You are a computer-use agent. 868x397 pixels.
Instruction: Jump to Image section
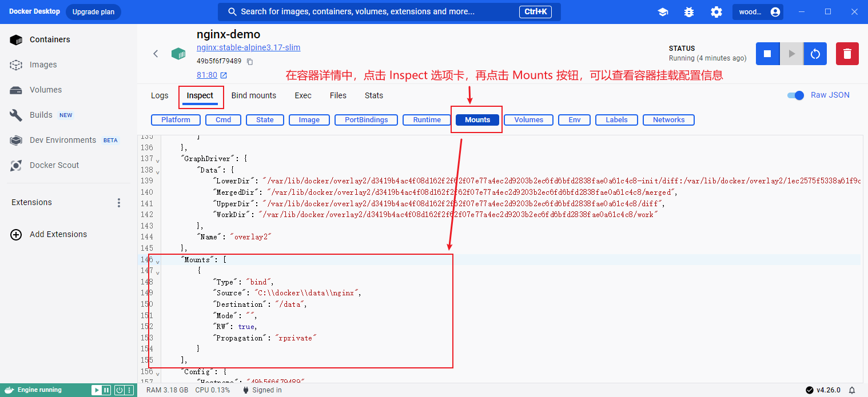(x=309, y=120)
